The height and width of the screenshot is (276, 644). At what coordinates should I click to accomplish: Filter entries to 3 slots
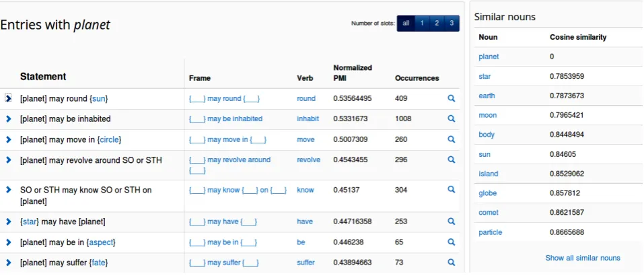pyautogui.click(x=452, y=24)
